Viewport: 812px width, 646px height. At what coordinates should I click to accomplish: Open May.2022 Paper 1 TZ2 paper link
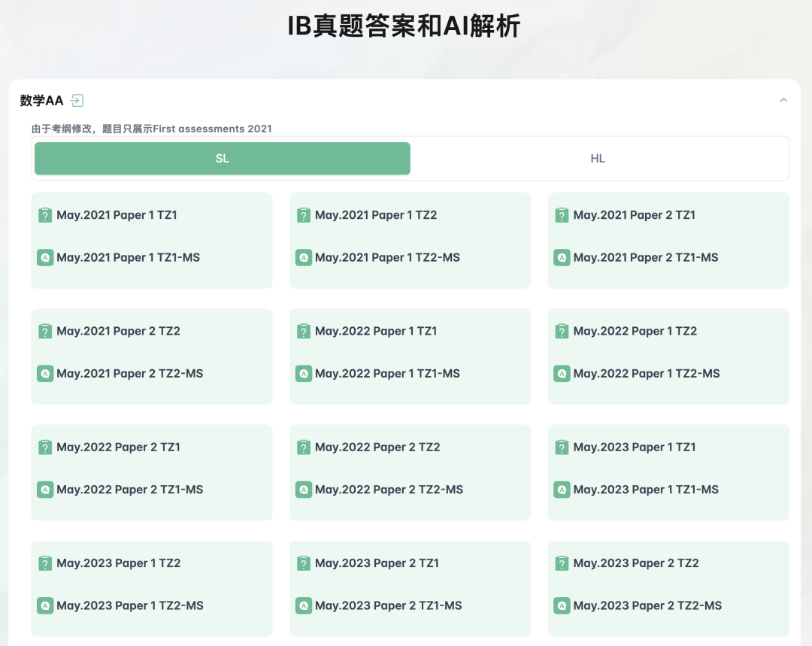pos(635,331)
